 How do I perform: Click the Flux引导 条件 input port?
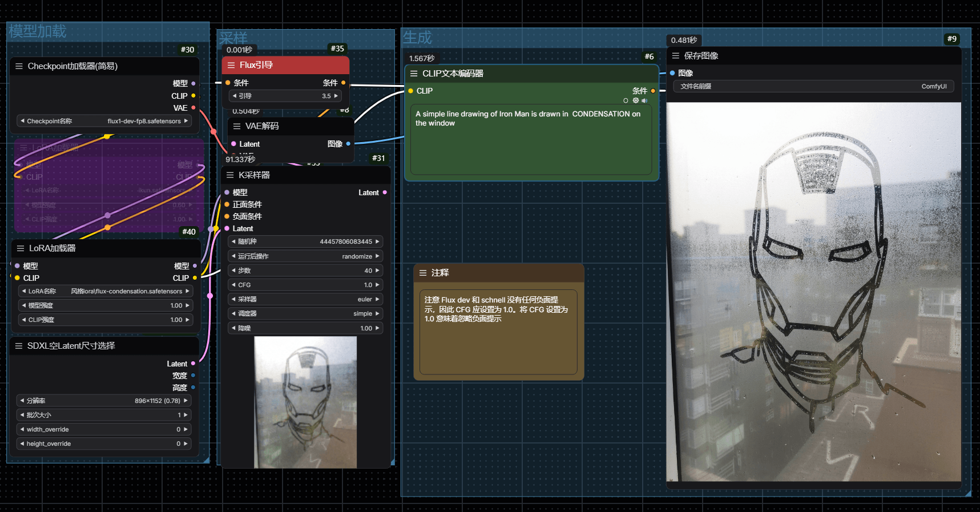(x=228, y=83)
